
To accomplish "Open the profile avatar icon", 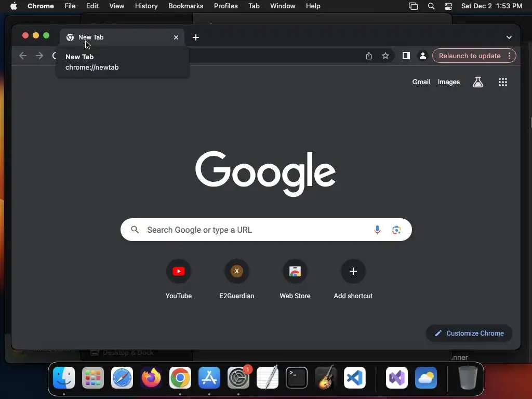I will point(422,56).
